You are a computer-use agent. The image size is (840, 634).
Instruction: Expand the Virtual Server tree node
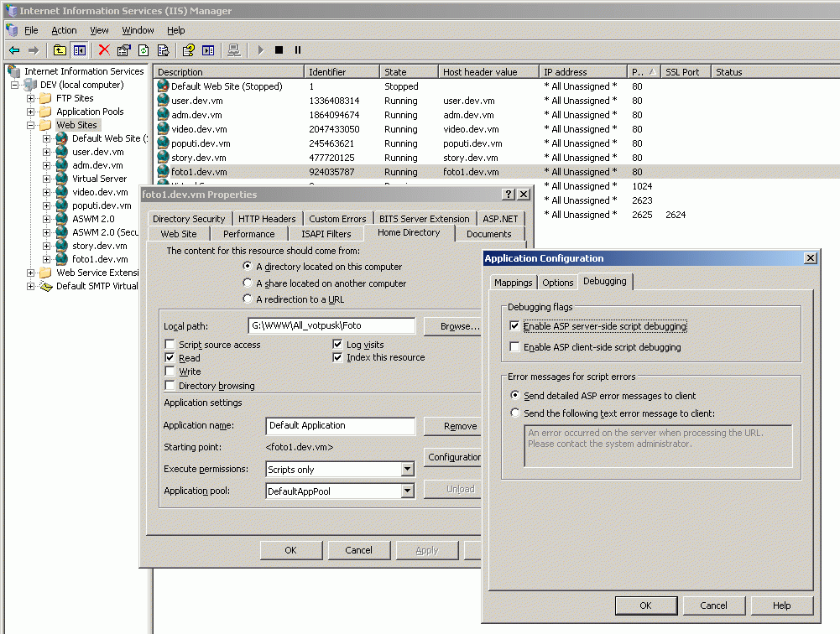coord(47,179)
